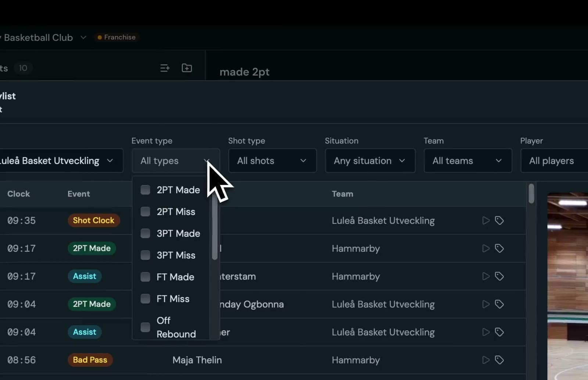Play the 09:17 Assist Hammarby clip
588x380 pixels.
click(486, 276)
